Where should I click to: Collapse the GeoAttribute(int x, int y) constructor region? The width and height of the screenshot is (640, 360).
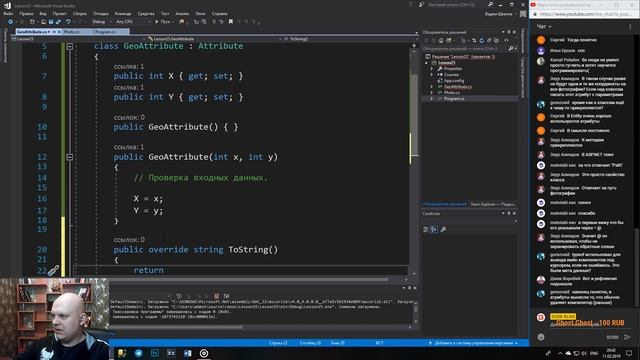click(x=70, y=157)
